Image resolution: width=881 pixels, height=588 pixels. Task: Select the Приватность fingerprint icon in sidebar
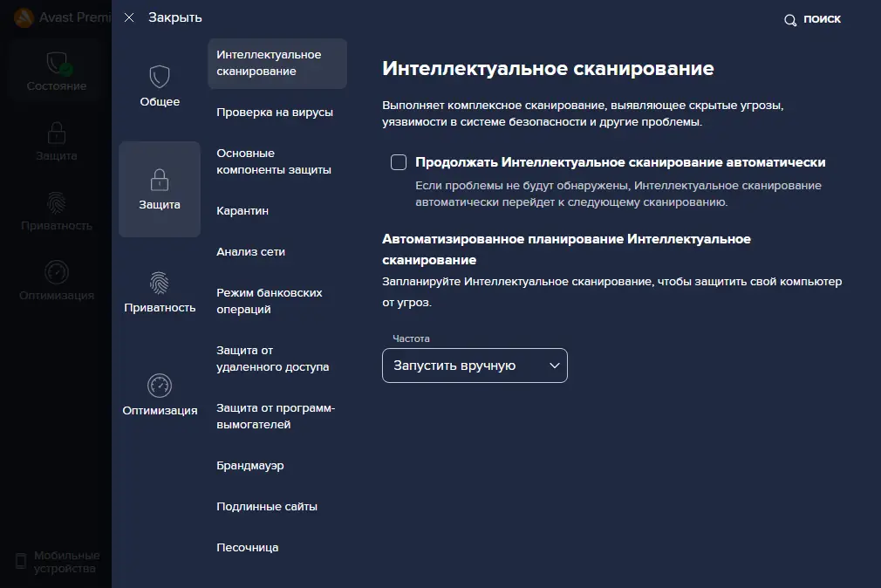tap(55, 202)
